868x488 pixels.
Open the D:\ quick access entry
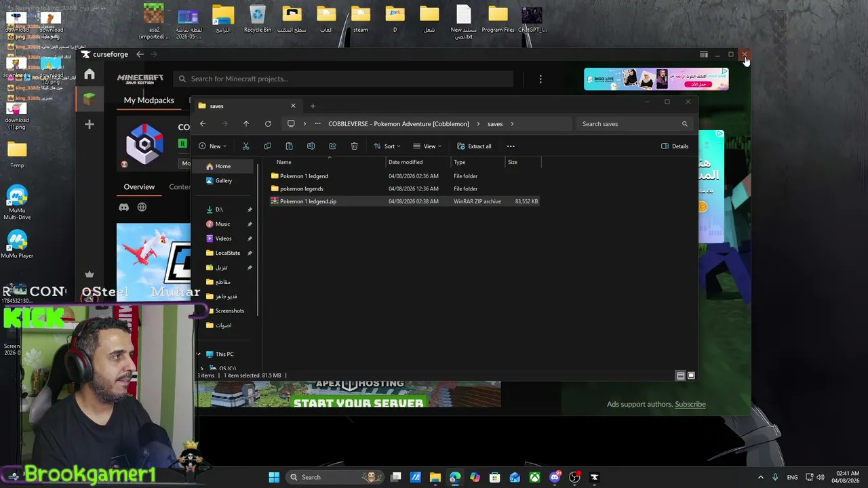tap(219, 210)
